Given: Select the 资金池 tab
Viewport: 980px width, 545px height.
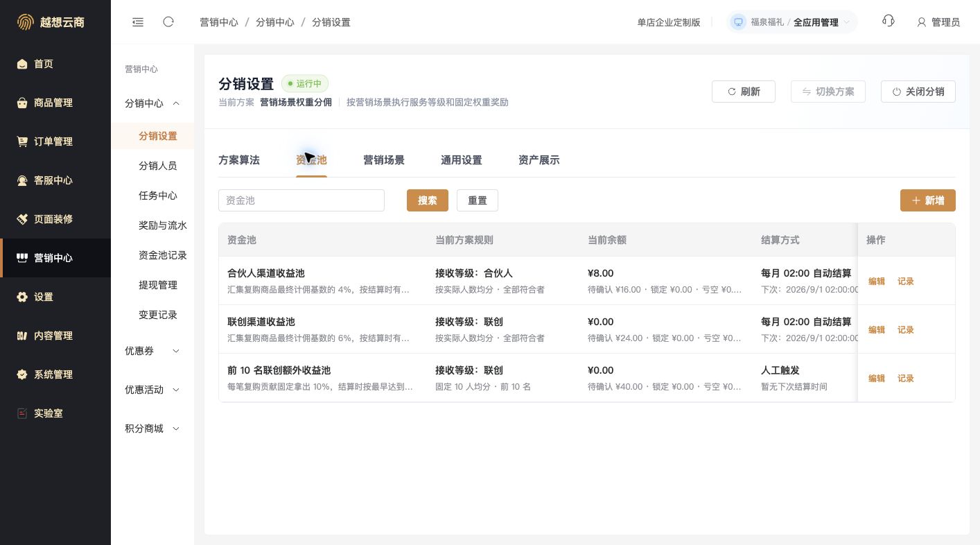Looking at the screenshot, I should [311, 160].
